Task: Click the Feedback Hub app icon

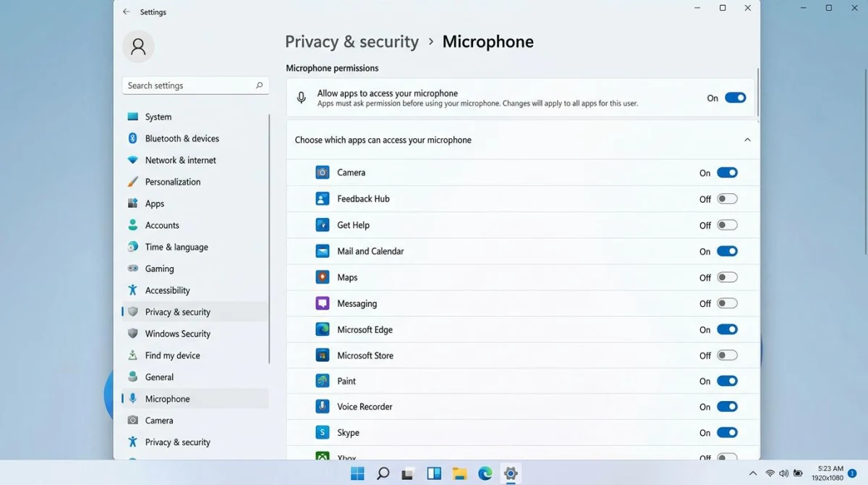Action: point(323,198)
